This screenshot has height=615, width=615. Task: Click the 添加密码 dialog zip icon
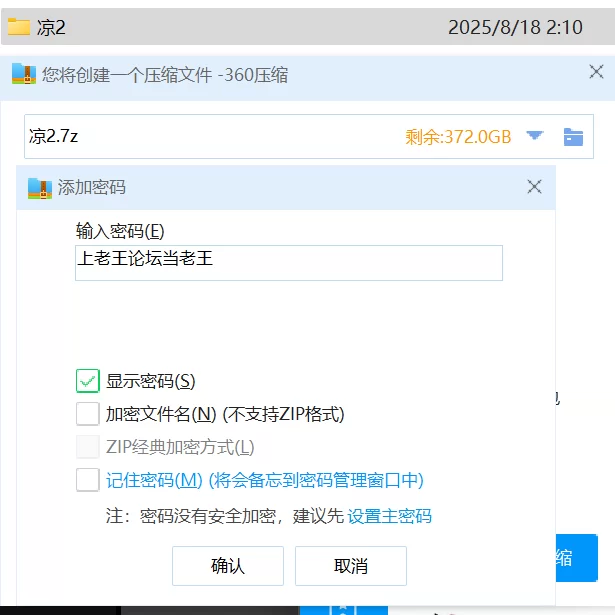(x=40, y=188)
